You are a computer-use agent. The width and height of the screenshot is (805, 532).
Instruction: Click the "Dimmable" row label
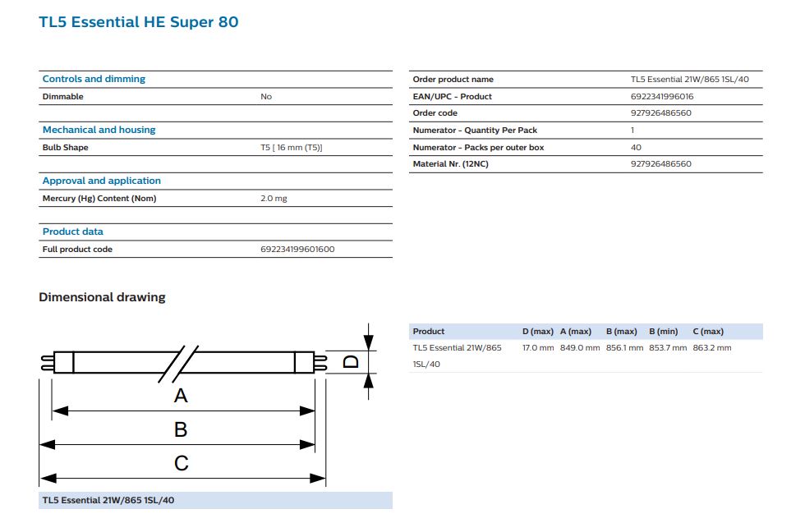62,96
